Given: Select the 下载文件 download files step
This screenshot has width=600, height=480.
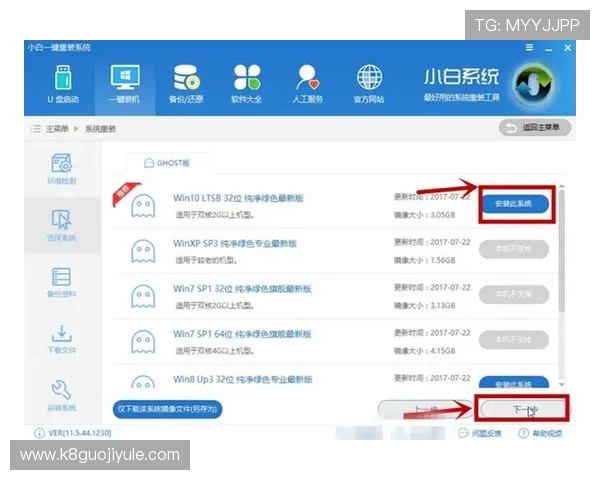Looking at the screenshot, I should click(x=62, y=339).
